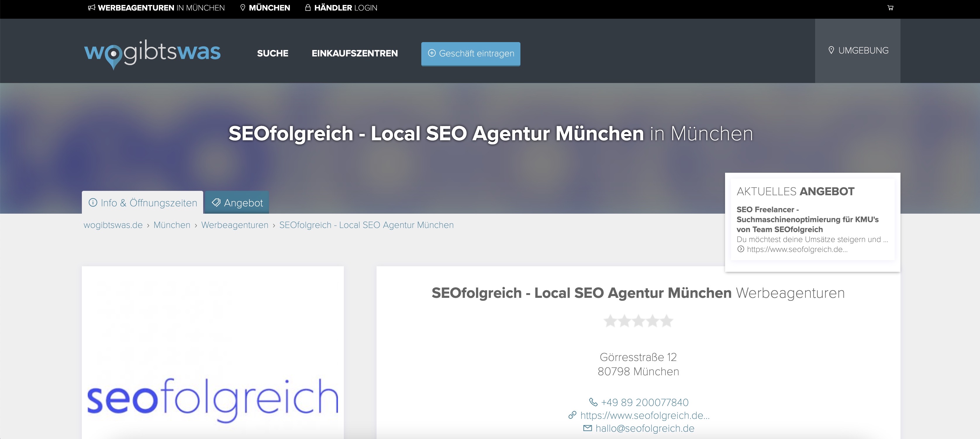Click the card title SEOfolgreich Werbeagenturen
This screenshot has height=439, width=980.
(638, 293)
